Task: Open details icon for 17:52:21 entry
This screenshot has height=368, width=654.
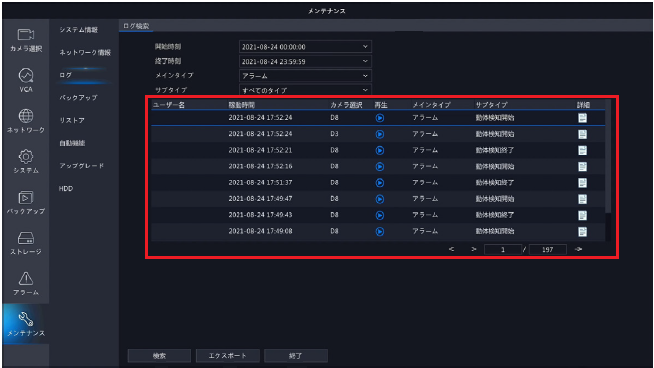Action: [x=583, y=150]
